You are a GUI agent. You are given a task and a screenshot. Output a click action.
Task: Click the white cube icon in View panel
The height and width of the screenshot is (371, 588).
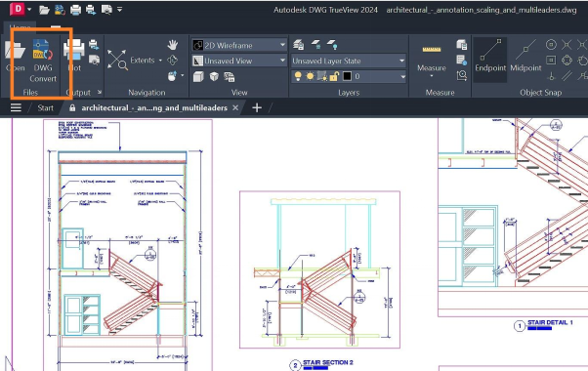pyautogui.click(x=214, y=77)
